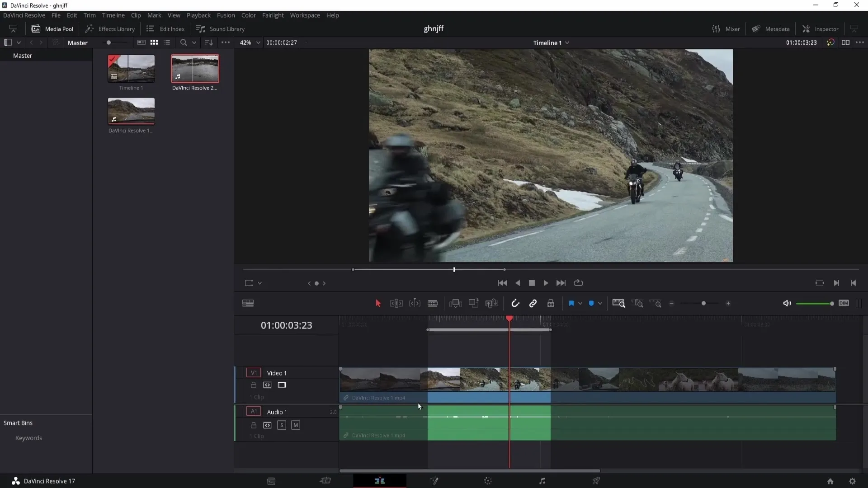
Task: Lock the Audio 1 track
Action: click(254, 425)
